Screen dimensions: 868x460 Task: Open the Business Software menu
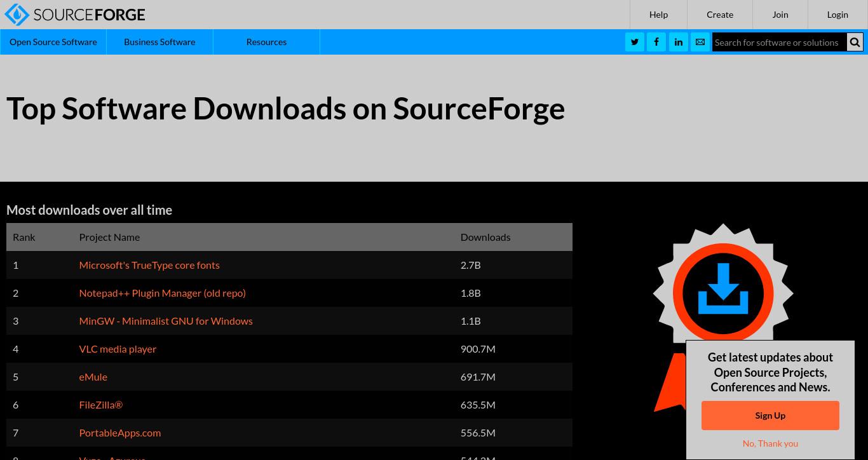[x=159, y=42]
